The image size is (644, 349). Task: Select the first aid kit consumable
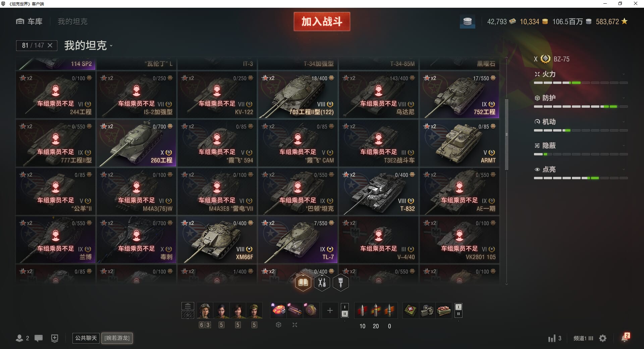point(411,310)
